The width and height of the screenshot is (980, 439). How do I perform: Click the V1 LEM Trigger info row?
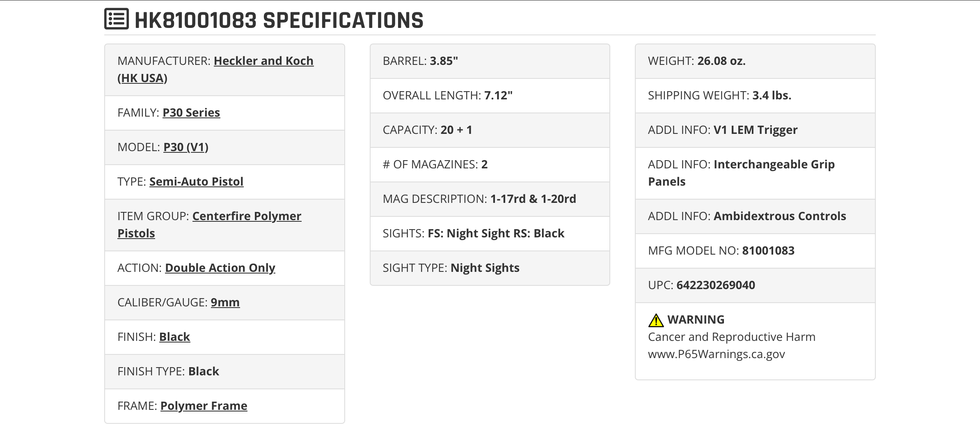[x=755, y=130]
